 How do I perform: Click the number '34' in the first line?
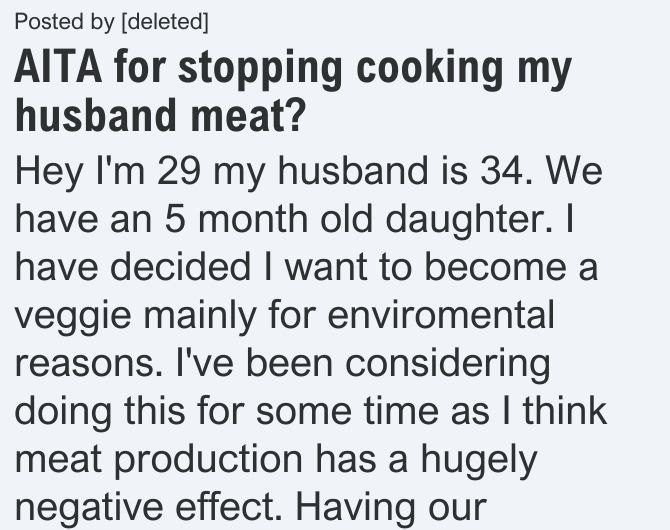pos(502,172)
